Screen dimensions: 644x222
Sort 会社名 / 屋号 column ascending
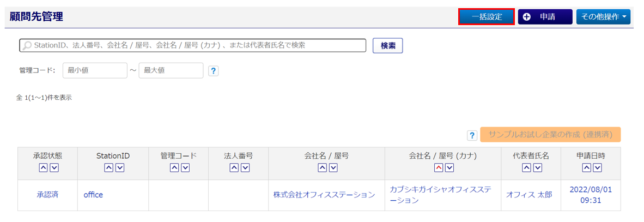point(321,168)
